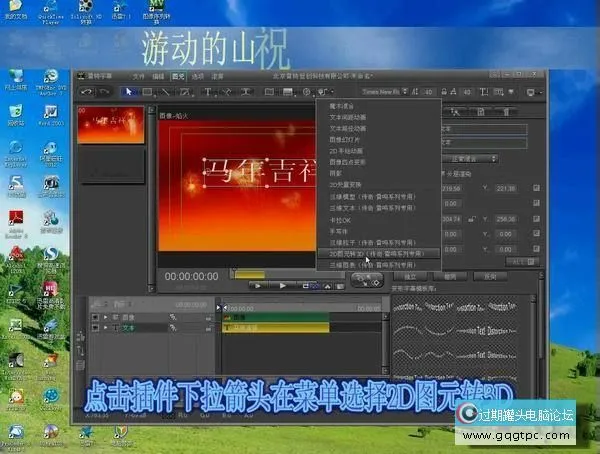This screenshot has width=600, height=454.
Task: Choose 2D图元转3D from plugin menu
Action: click(378, 253)
